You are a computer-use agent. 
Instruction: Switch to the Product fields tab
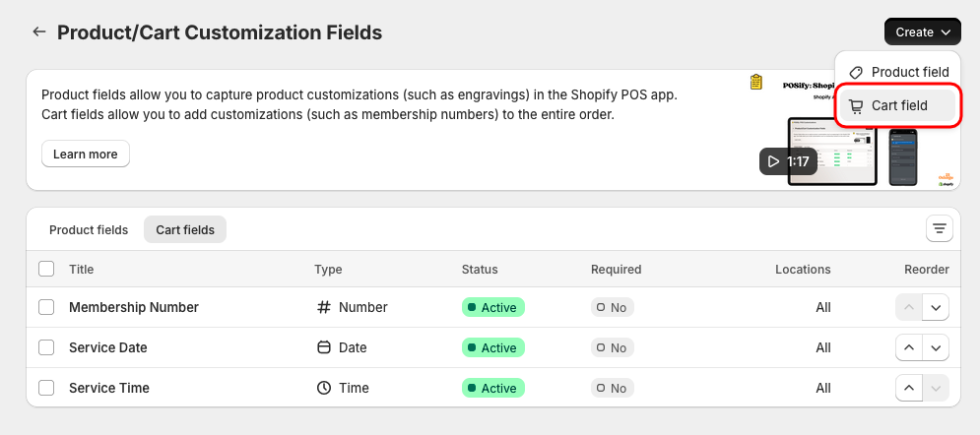click(89, 229)
